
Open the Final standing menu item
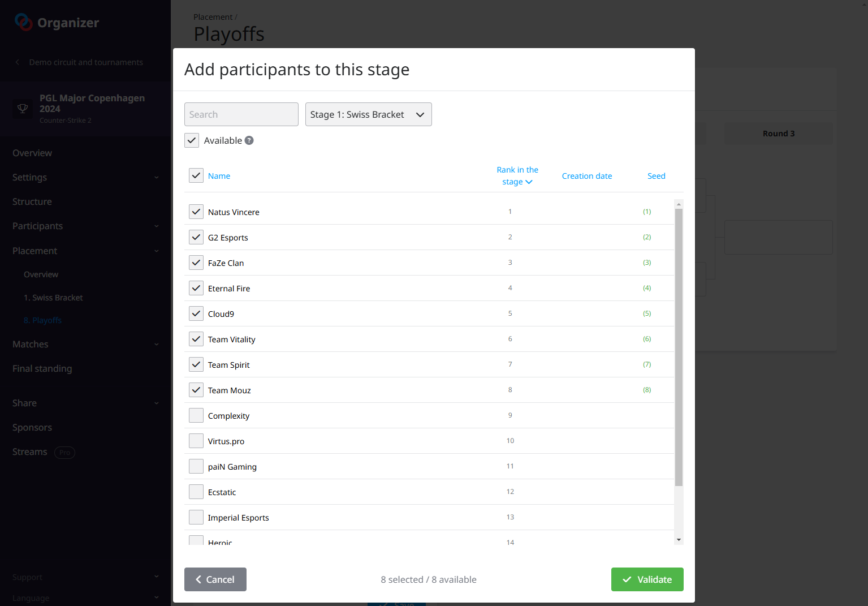click(42, 368)
